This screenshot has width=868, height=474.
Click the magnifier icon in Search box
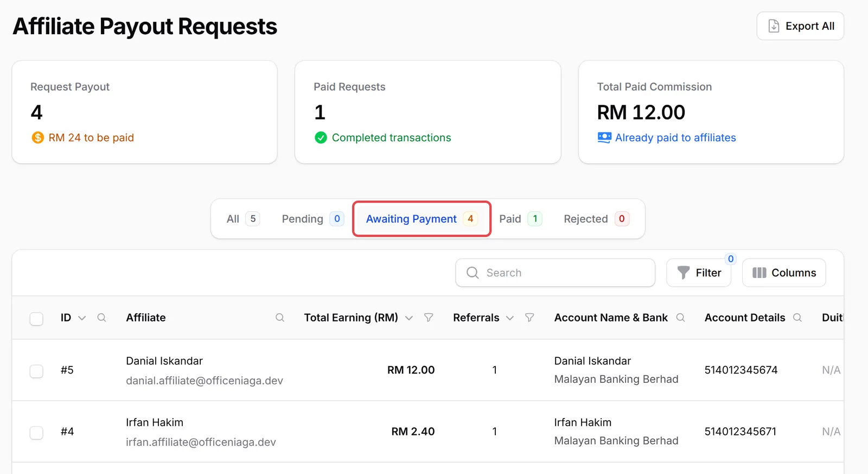click(473, 273)
